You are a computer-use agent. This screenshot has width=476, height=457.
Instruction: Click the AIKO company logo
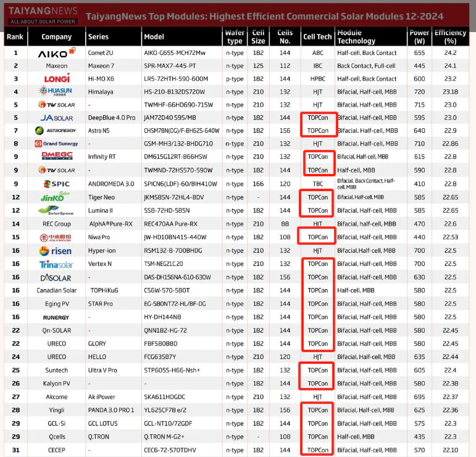tap(57, 53)
